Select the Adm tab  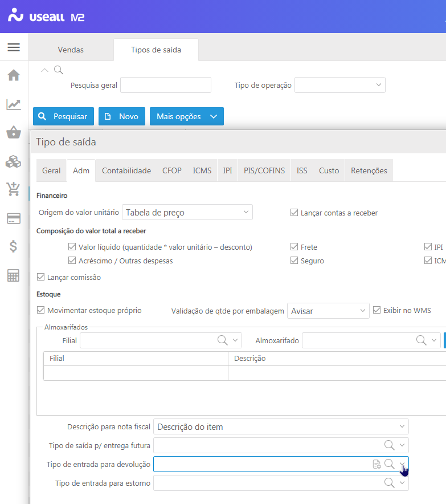(81, 170)
